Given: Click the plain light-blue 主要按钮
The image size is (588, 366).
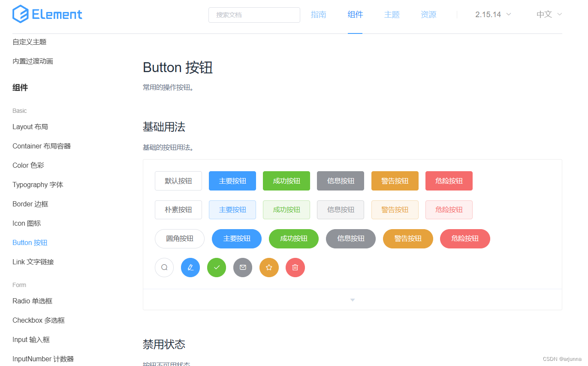Looking at the screenshot, I should pos(232,210).
